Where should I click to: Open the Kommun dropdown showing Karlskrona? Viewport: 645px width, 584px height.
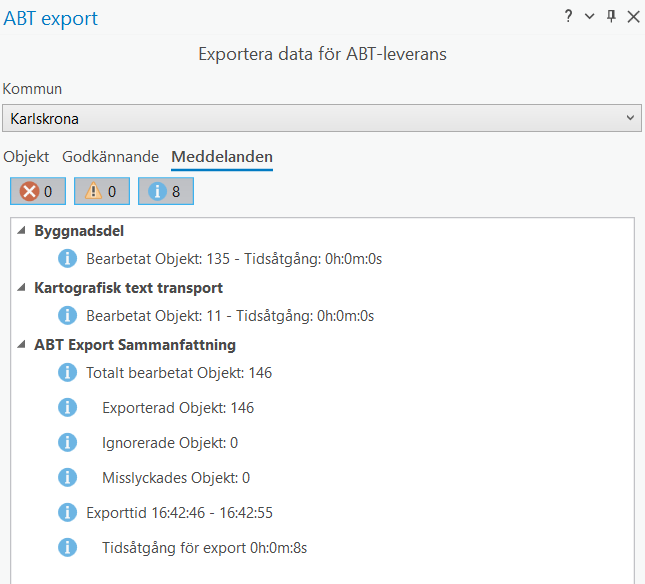click(321, 119)
